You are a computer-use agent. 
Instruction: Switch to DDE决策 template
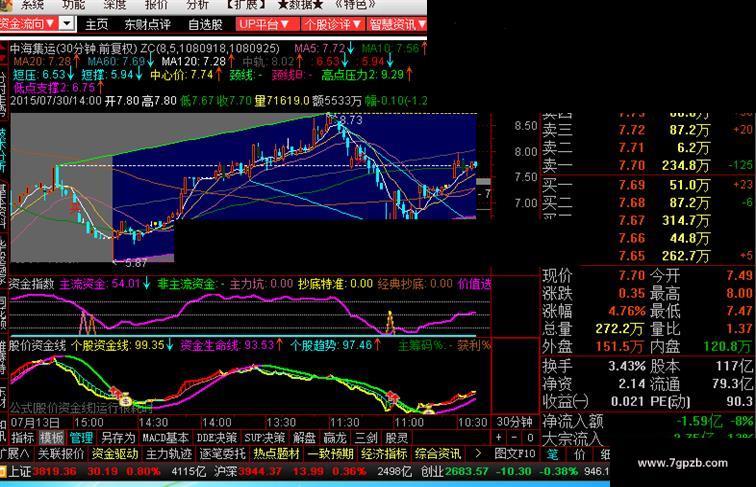click(x=217, y=438)
